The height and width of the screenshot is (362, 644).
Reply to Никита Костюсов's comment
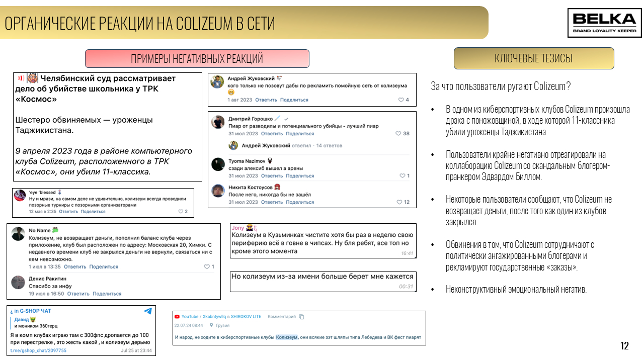(x=272, y=202)
